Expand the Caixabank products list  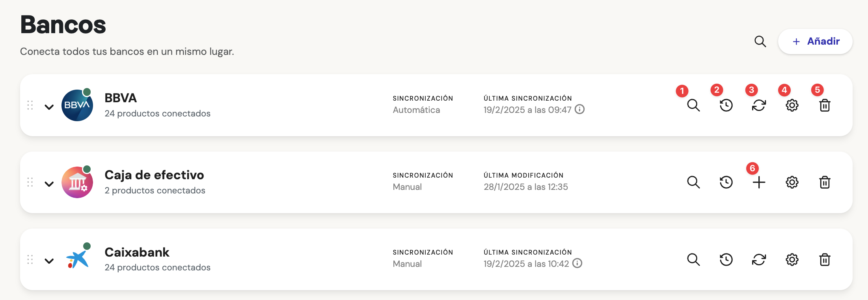tap(49, 261)
